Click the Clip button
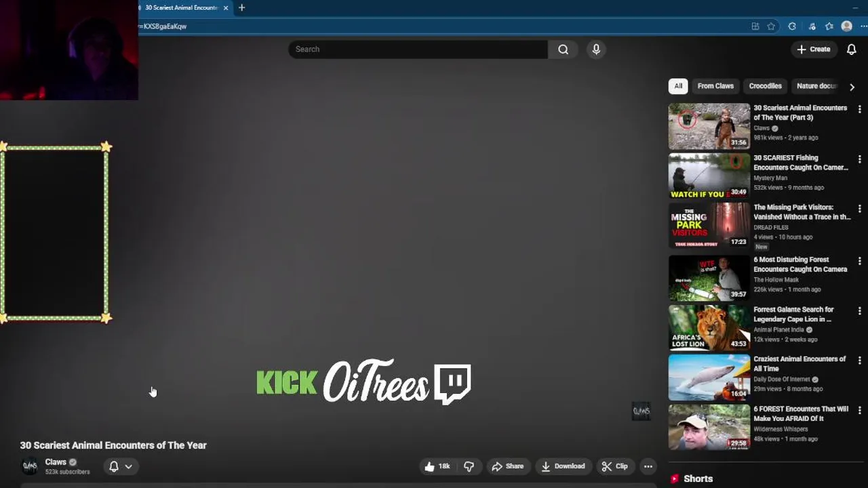This screenshot has width=868, height=488. [x=614, y=466]
